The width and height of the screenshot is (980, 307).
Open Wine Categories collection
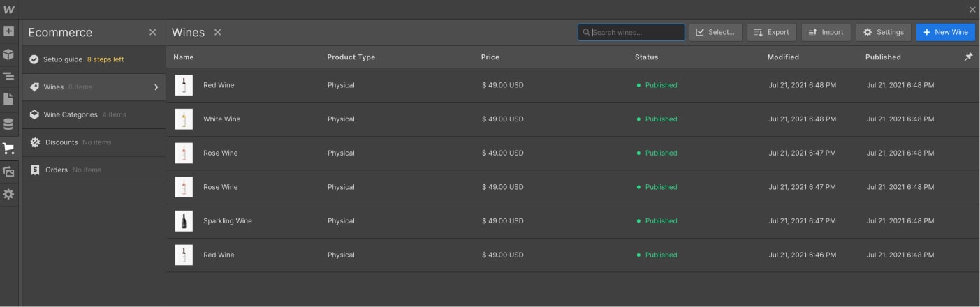(x=94, y=114)
